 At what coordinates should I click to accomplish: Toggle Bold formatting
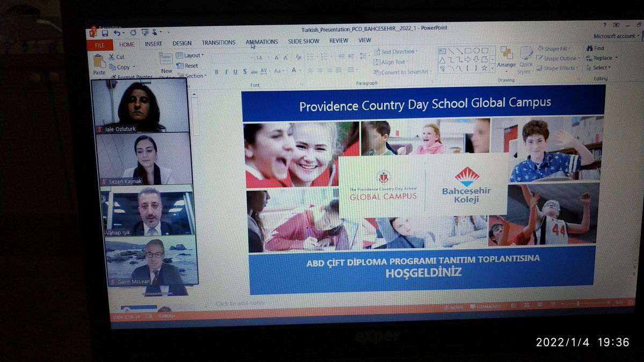217,72
